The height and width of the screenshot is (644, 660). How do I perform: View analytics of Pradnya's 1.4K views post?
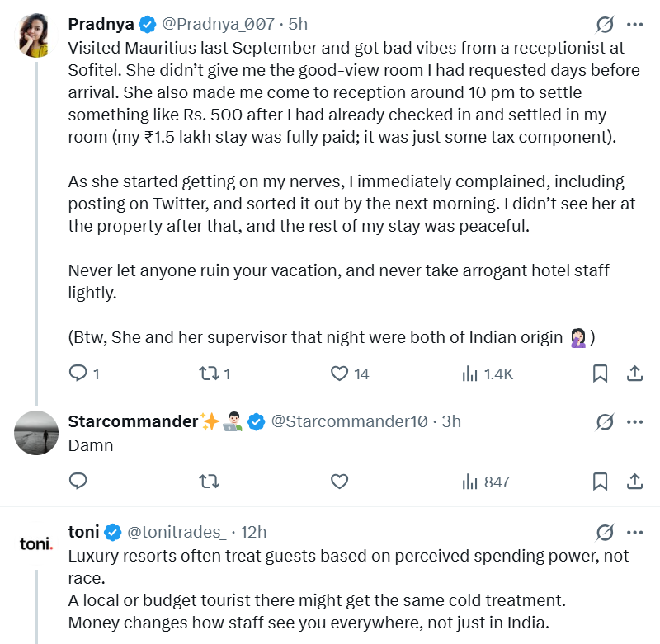tap(471, 374)
